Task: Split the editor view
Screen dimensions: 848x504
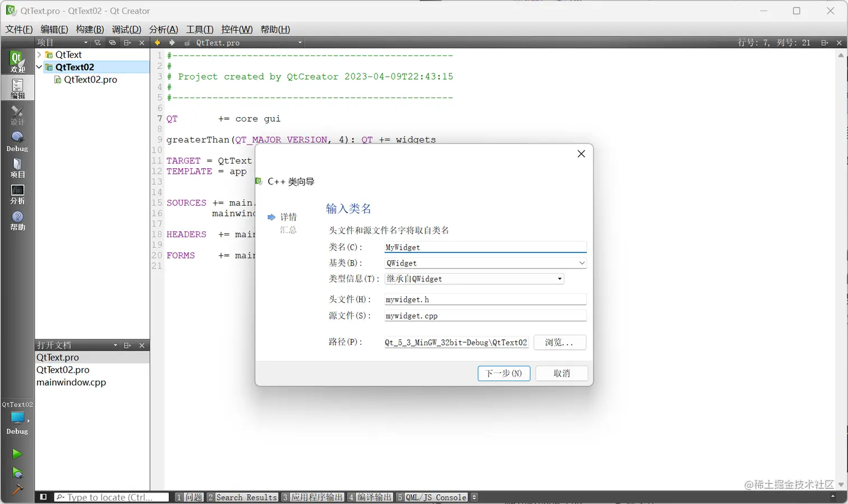Action: click(824, 43)
